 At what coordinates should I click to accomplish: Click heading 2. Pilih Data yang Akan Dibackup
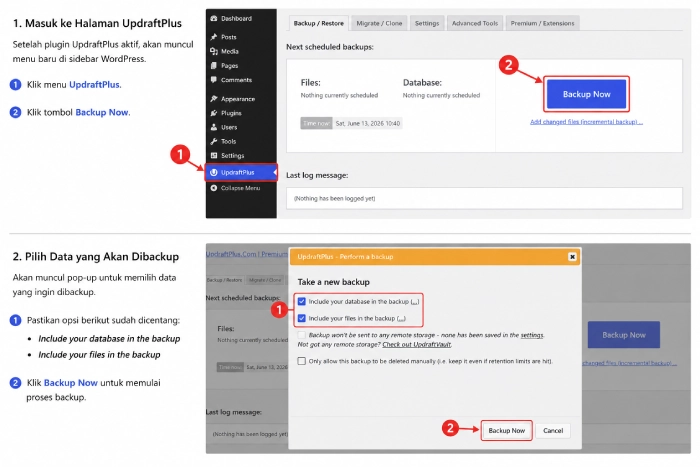[96, 257]
